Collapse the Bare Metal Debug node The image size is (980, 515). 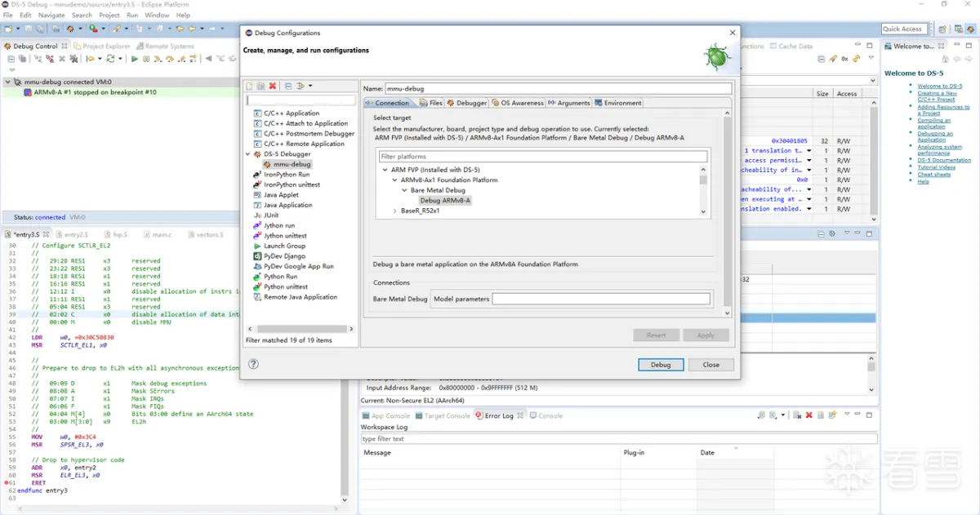click(x=404, y=190)
